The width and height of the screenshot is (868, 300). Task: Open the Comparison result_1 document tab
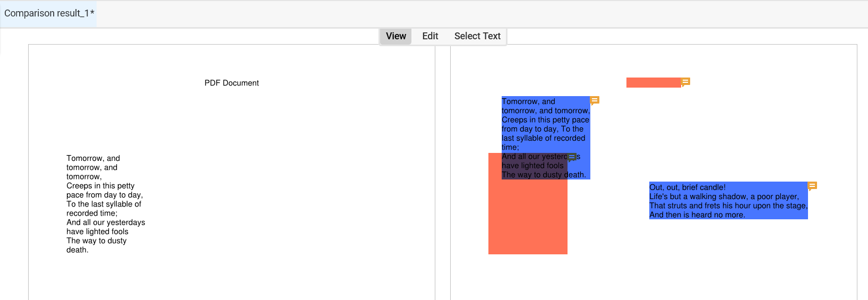49,13
